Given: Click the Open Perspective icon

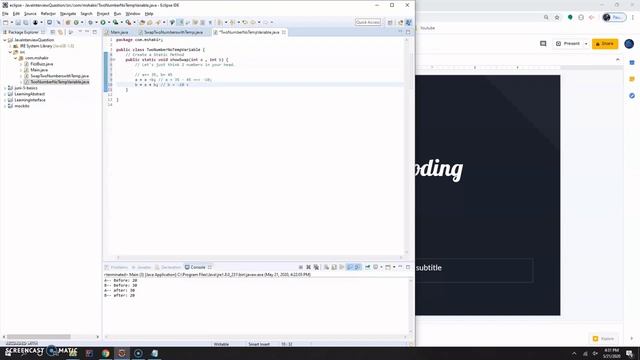Looking at the screenshot, I should coord(390,22).
